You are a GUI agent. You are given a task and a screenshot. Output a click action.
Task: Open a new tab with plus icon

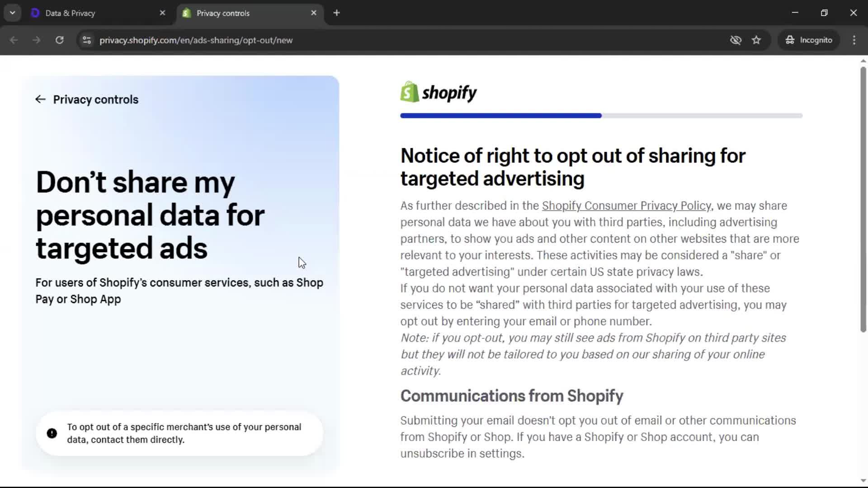click(336, 13)
